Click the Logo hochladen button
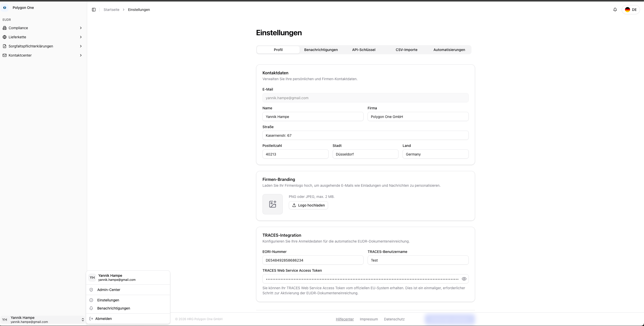The image size is (644, 326). [x=308, y=205]
